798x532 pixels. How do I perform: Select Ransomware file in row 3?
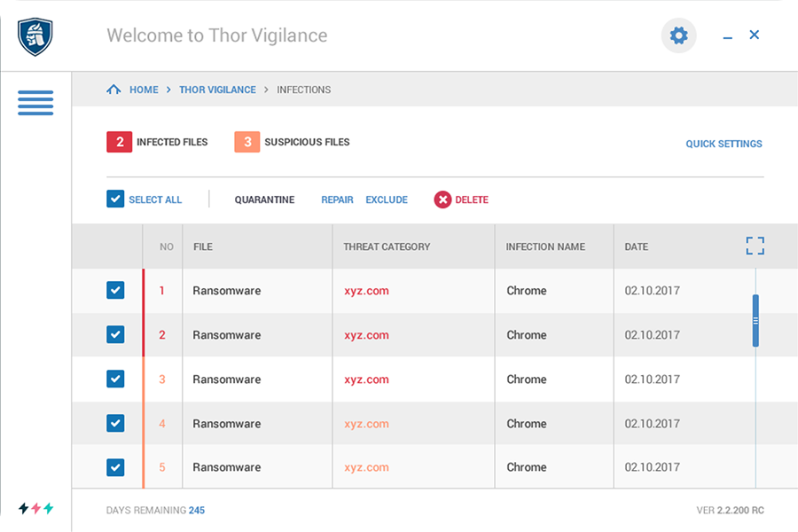click(x=226, y=379)
